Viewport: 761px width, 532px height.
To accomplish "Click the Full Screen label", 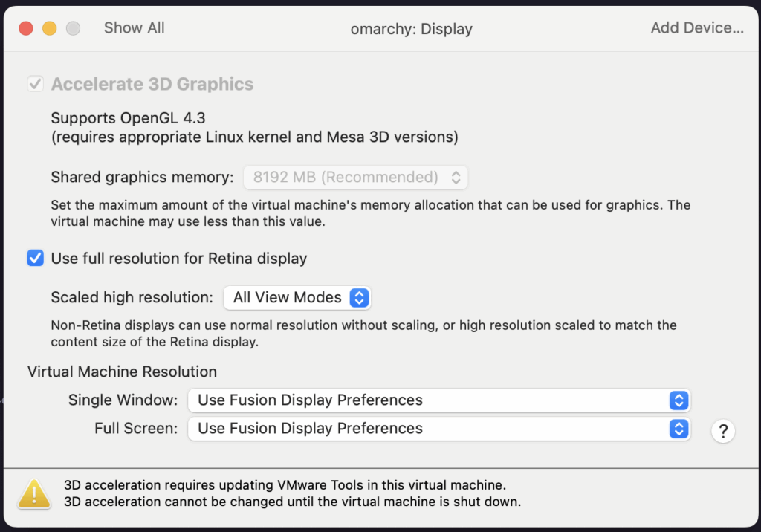I will click(x=136, y=429).
